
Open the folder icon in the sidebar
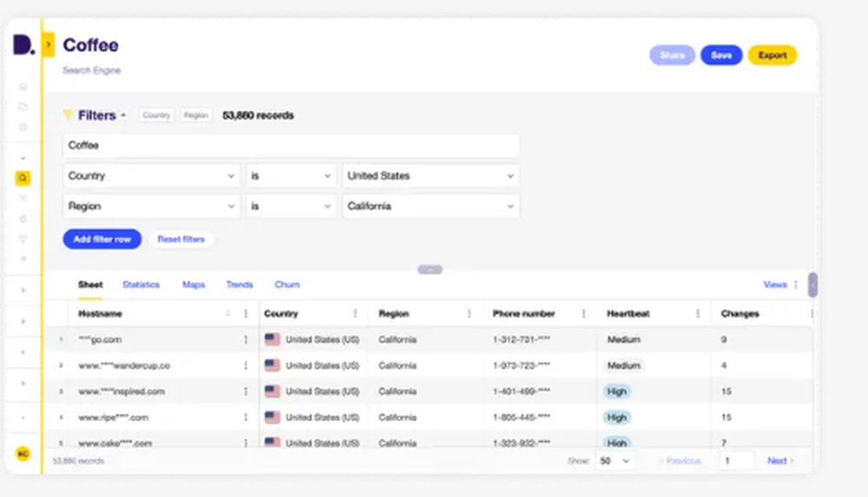(x=23, y=107)
